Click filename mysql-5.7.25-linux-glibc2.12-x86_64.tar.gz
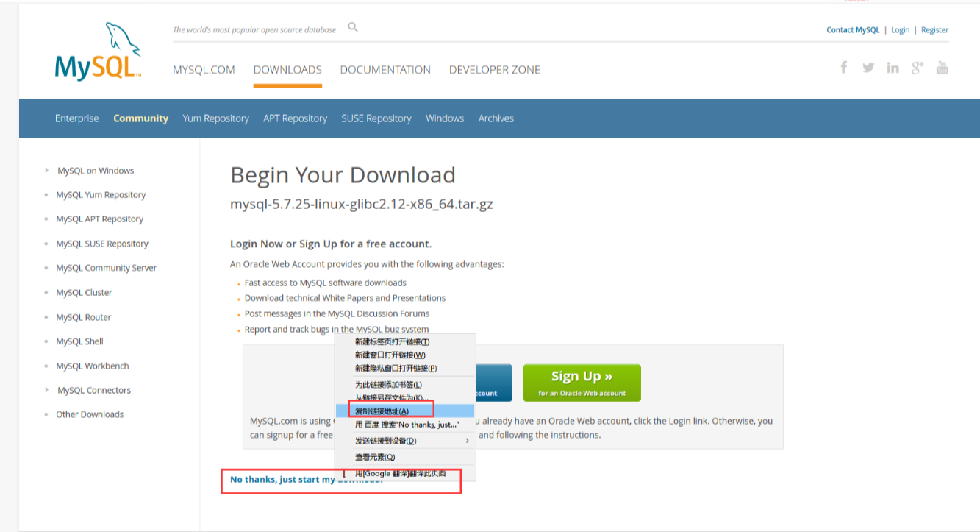The width and height of the screenshot is (980, 532). click(362, 205)
